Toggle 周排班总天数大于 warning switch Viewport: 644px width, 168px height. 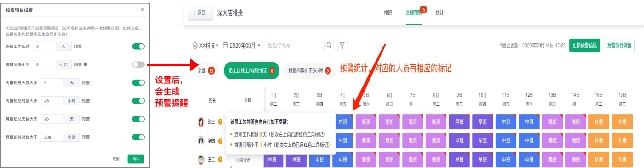(138, 83)
